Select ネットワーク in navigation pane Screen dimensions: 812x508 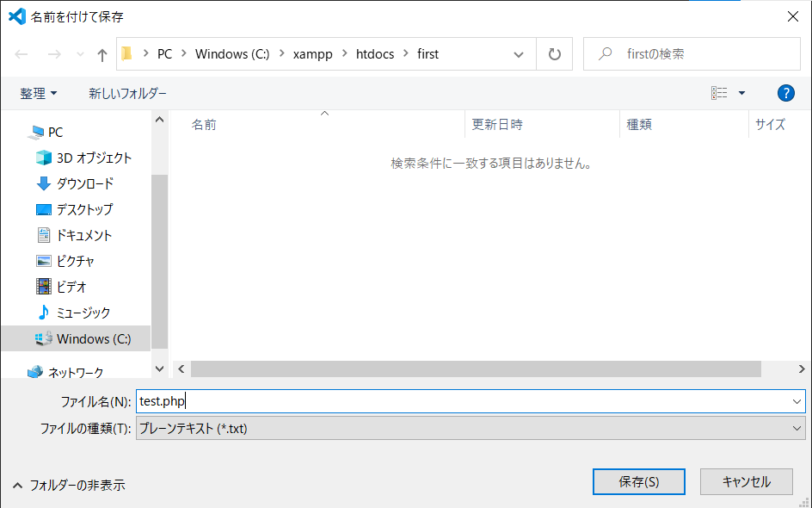pos(75,373)
